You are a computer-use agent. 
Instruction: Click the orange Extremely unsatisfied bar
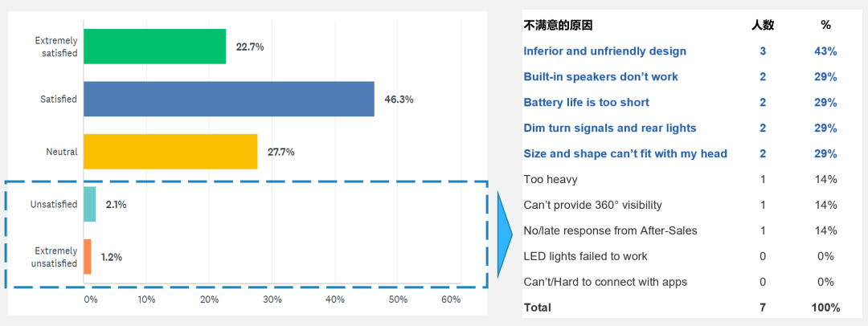pos(87,257)
